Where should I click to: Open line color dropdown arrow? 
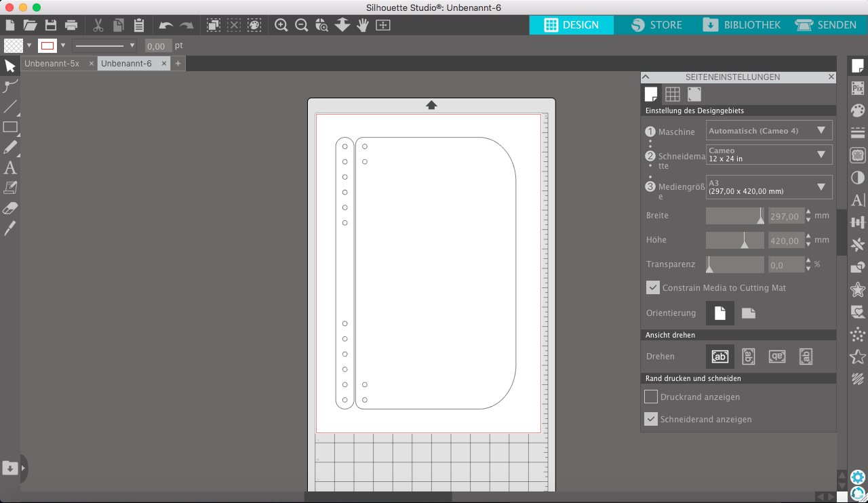click(x=63, y=45)
